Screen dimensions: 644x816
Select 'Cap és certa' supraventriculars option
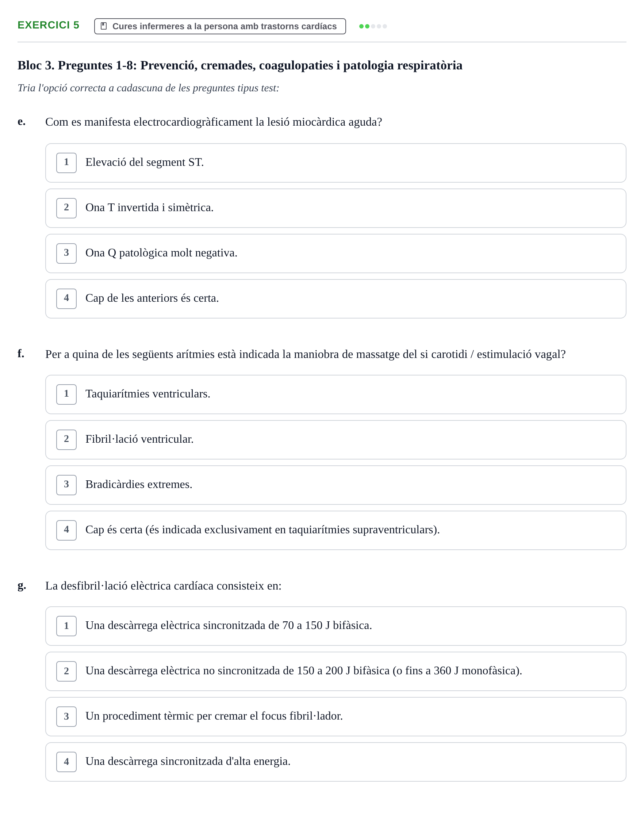336,530
